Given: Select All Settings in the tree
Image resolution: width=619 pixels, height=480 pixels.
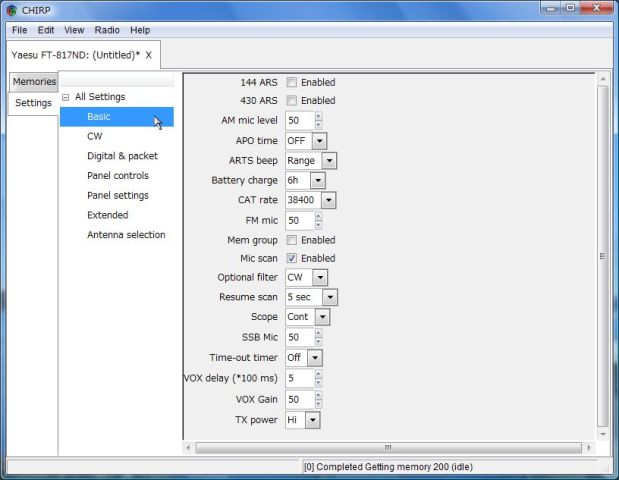Looking at the screenshot, I should click(x=100, y=97).
